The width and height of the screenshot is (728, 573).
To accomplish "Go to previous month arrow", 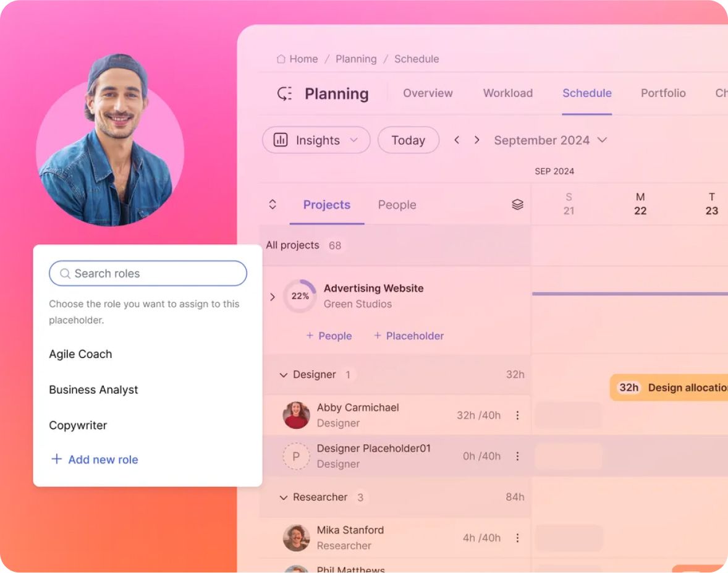I will (457, 140).
